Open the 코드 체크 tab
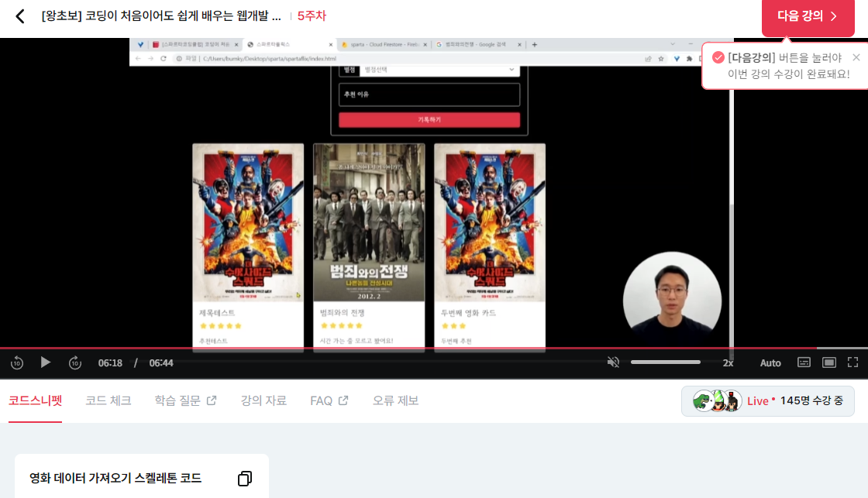Screen dimensions: 868x498 pos(108,400)
